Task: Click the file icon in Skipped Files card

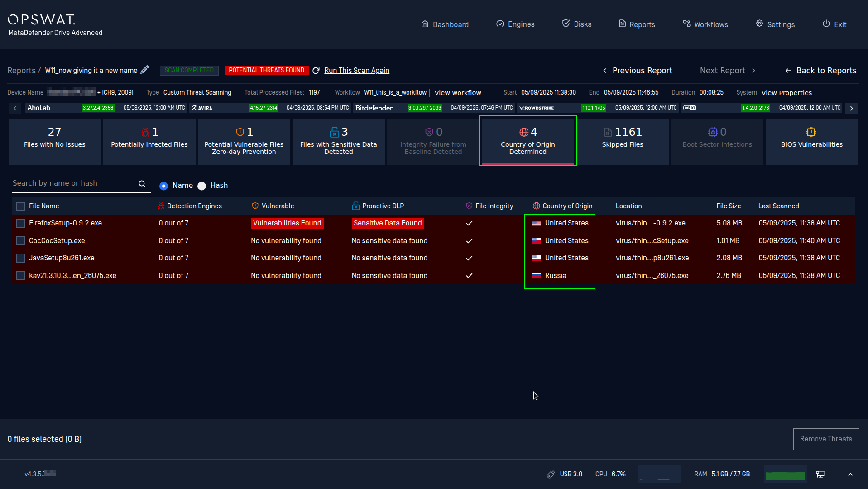Action: 608,132
